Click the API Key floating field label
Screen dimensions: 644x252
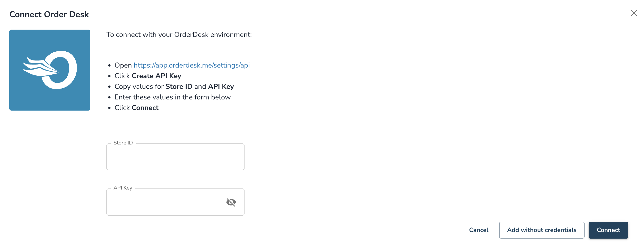point(123,188)
